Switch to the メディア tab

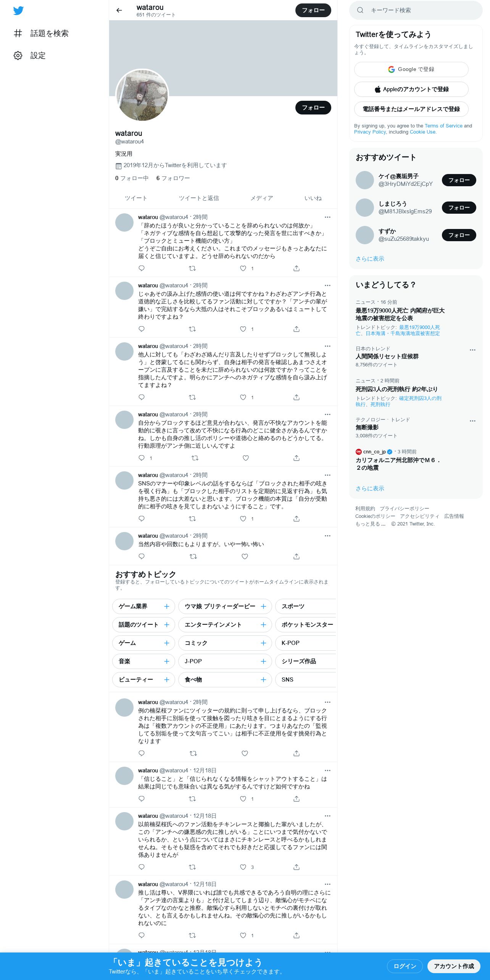pyautogui.click(x=261, y=198)
